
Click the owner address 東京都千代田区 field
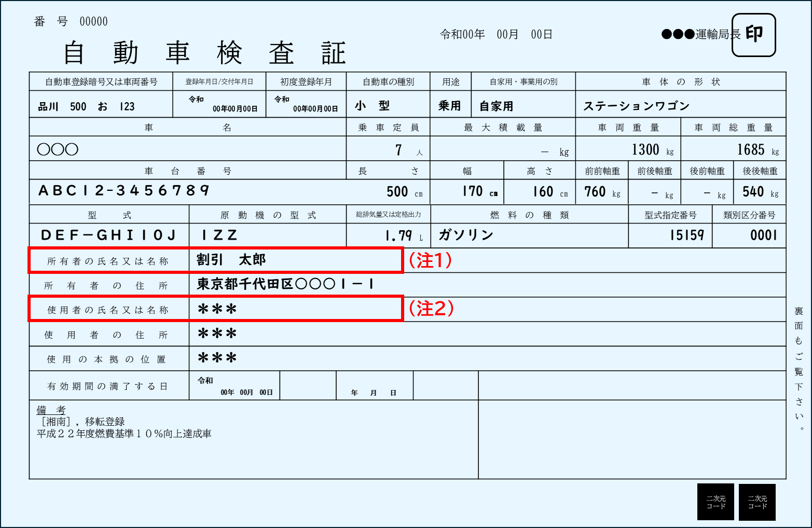[285, 284]
